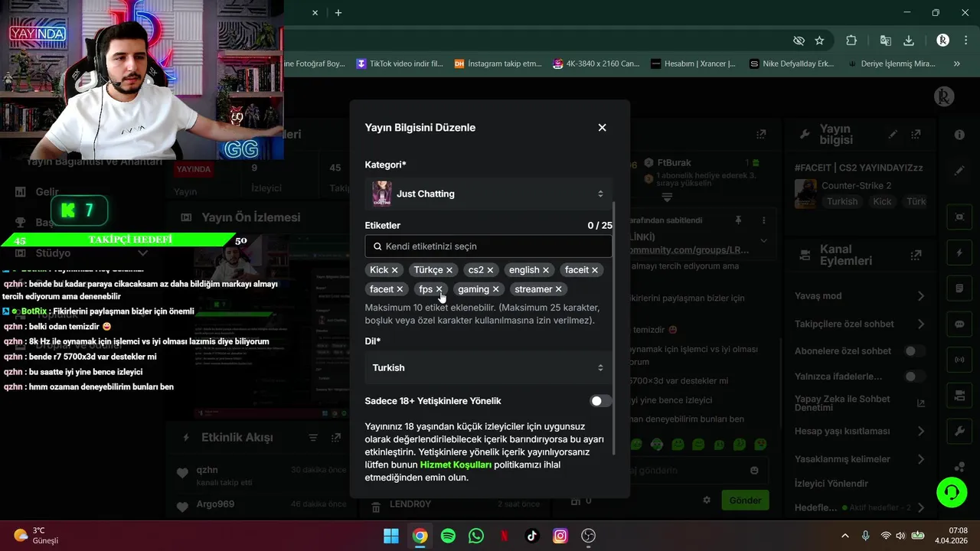This screenshot has height=551, width=980.
Task: Open the emoji picker in chat input
Action: (x=755, y=471)
